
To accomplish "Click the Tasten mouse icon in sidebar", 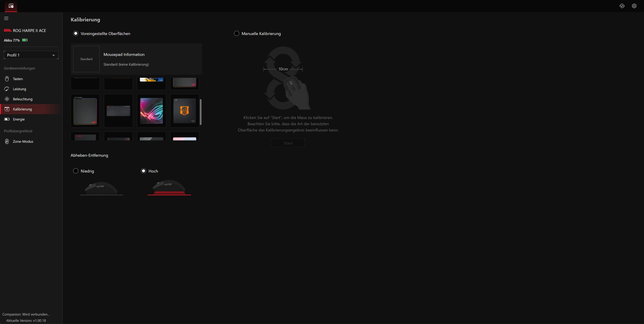I will [7, 79].
